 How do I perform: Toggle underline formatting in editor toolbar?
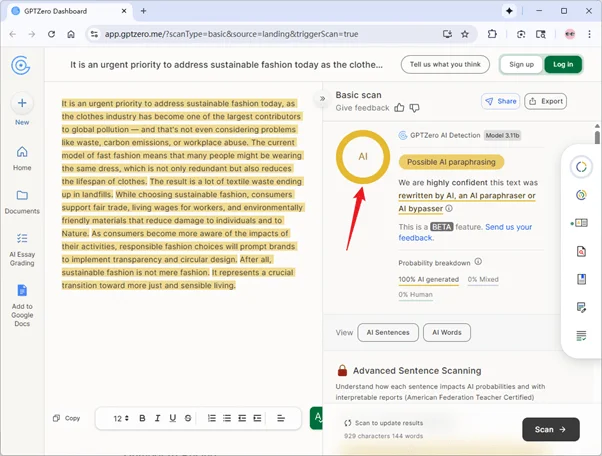(173, 418)
